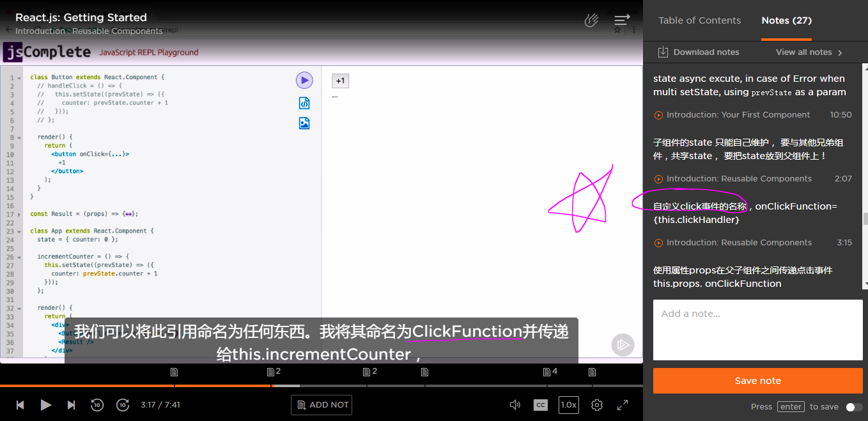Click the orange video progress bar
Viewport: 868px width, 421px height.
136,385
